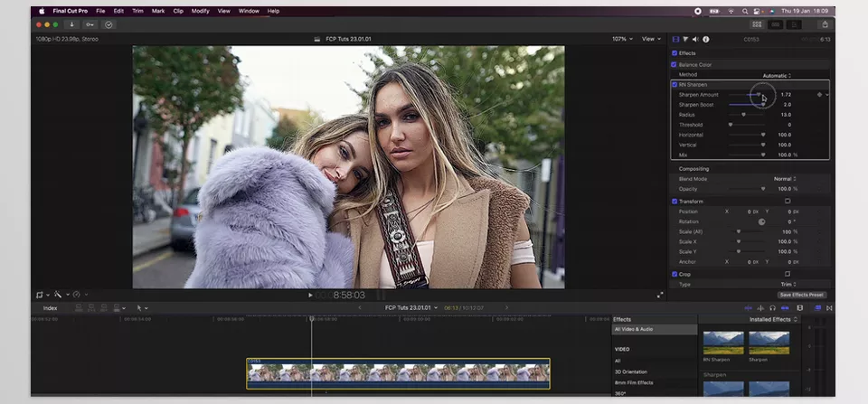Select the 3D Orientation effects category
The image size is (868, 404).
coord(631,371)
